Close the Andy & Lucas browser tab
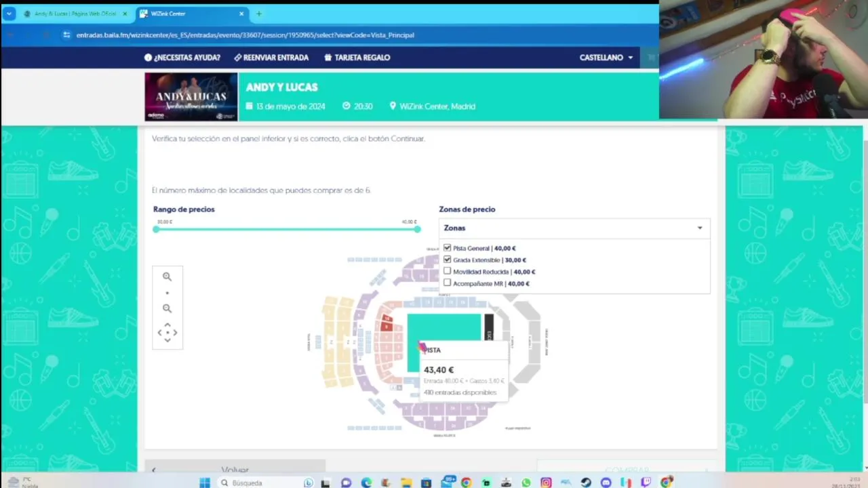Viewport: 868px width, 488px height. (125, 14)
